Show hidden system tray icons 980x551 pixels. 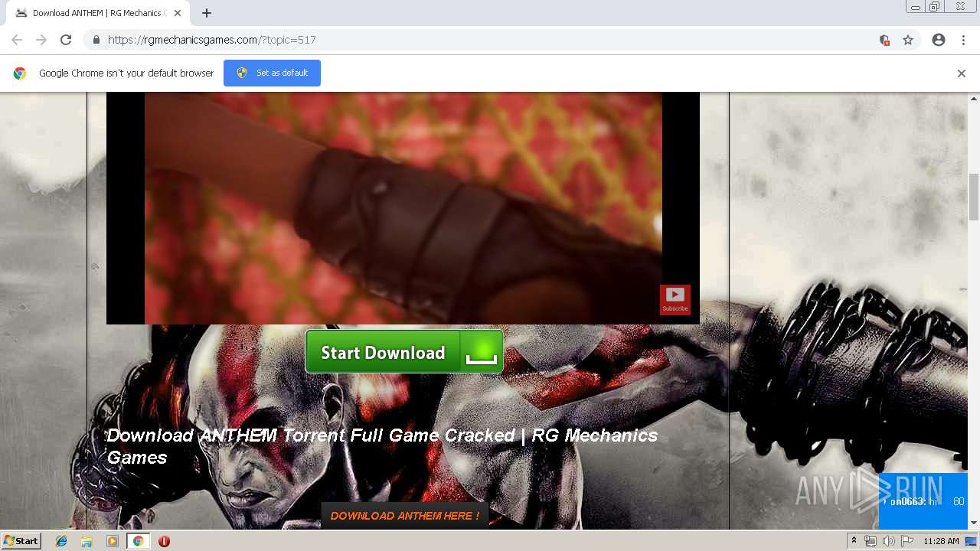click(x=854, y=541)
